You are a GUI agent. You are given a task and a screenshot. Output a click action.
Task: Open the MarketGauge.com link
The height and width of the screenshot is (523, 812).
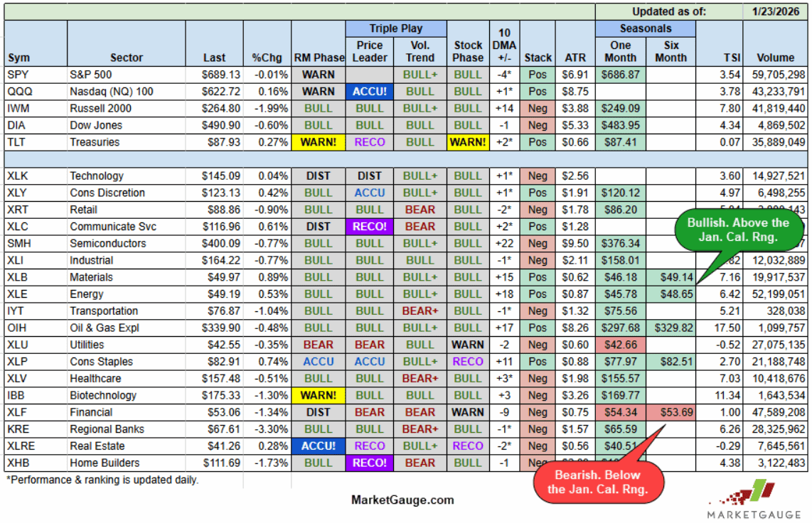[402, 500]
